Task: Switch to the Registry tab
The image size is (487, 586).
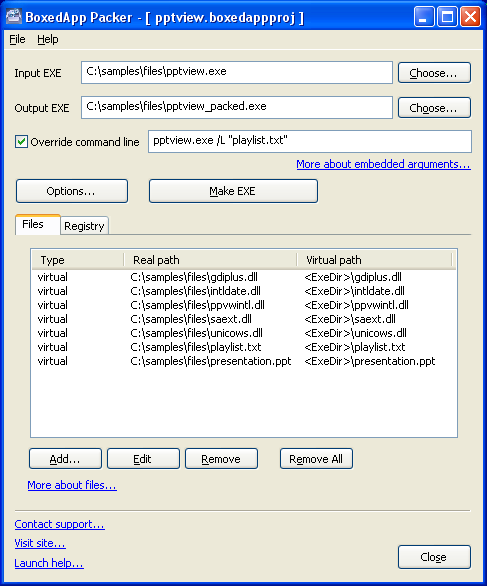Action: tap(84, 226)
